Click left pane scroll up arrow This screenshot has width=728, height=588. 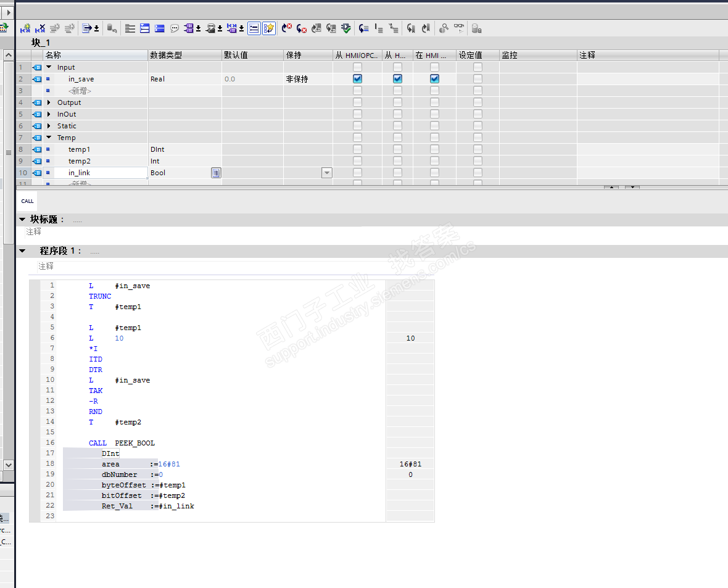click(x=9, y=56)
